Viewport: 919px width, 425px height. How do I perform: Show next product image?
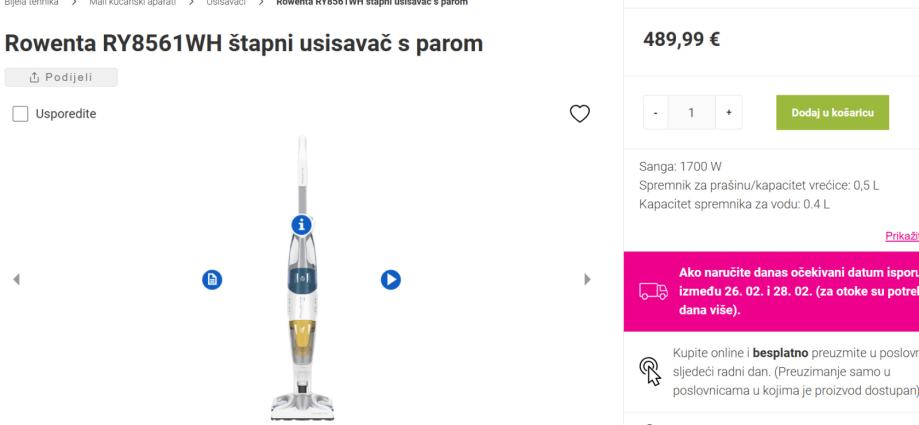588,281
